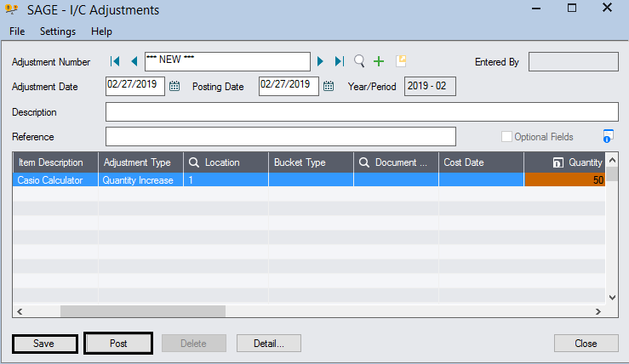
Task: Select the Location cell showing 1
Action: [226, 180]
